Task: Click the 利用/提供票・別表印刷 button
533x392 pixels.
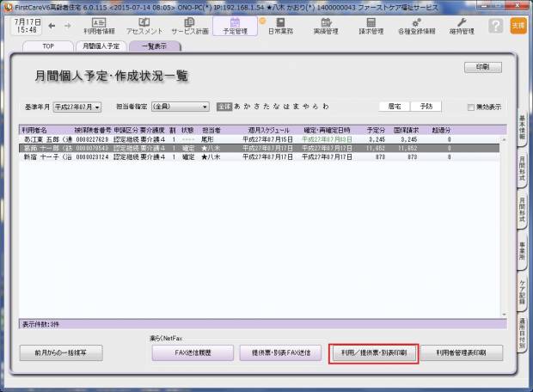Action: tap(374, 352)
